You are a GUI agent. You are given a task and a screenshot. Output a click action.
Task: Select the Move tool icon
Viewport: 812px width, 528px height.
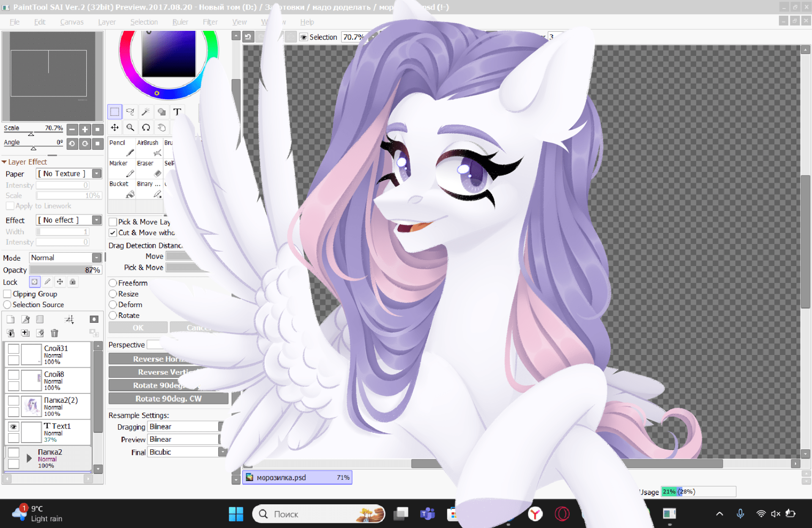[x=115, y=127]
